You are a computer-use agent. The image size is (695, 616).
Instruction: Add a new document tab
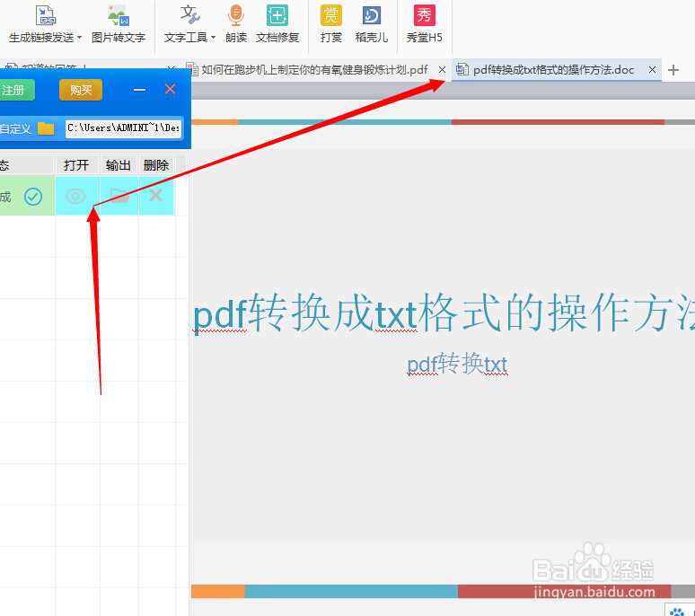673,70
